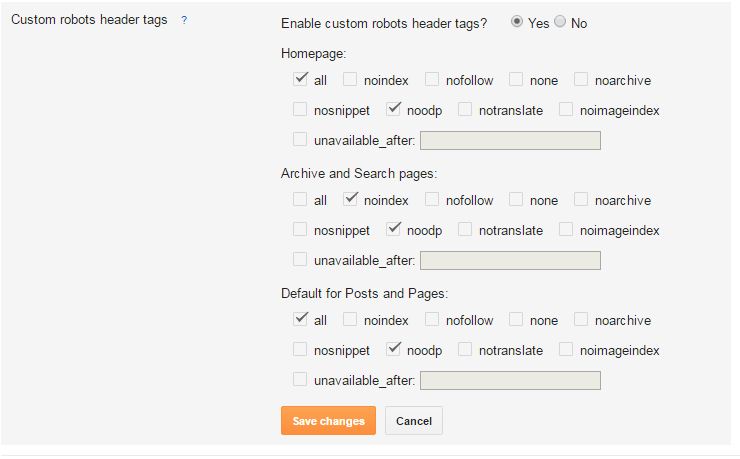Check Homepage 'noarchive' checkbox

point(581,79)
